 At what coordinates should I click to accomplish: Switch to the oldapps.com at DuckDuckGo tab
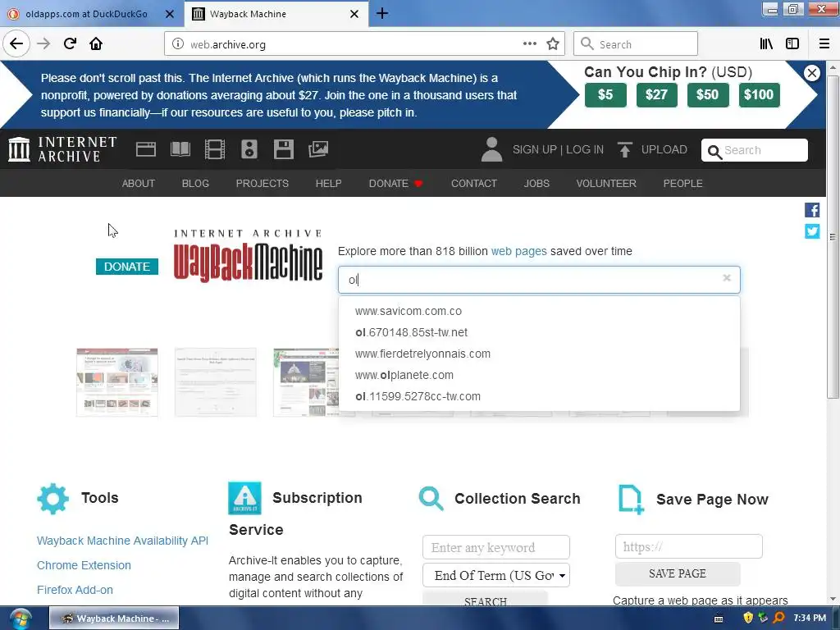tap(86, 14)
